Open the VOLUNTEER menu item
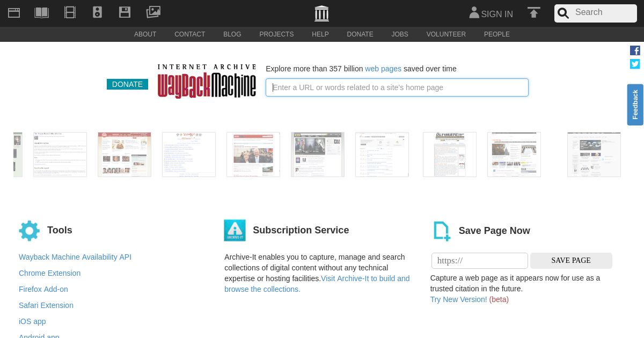Screen dimensions: 644x338 [446, 34]
